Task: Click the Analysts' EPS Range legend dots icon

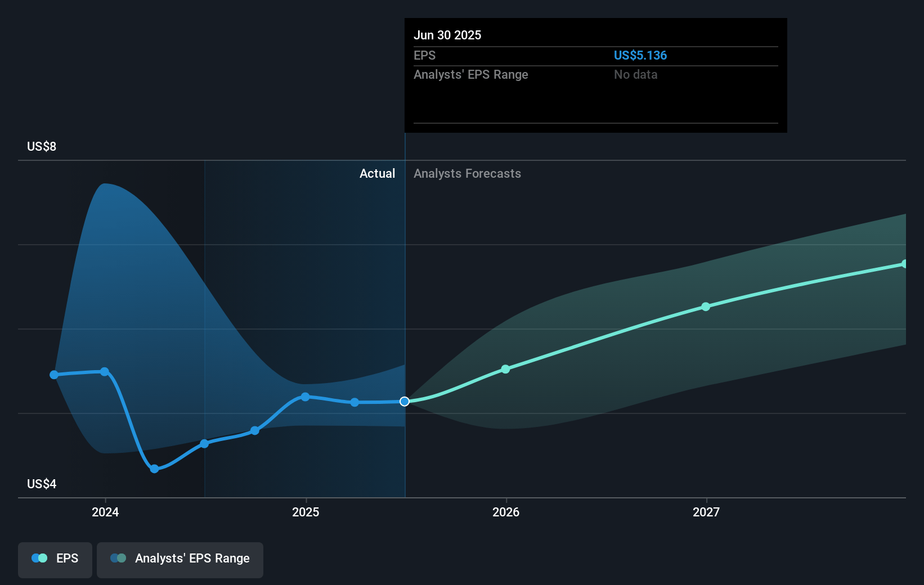Action: pos(118,559)
